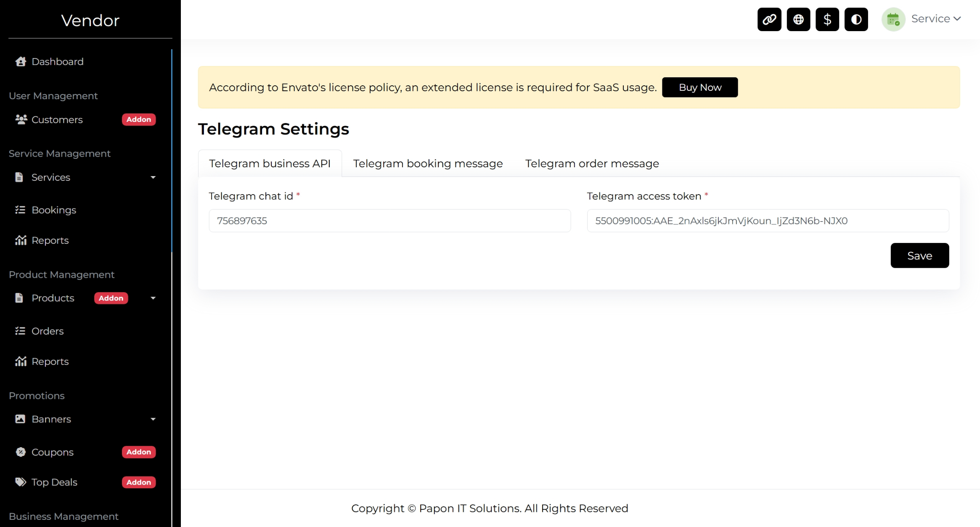Go to Bookings in sidebar
Viewport: 980px width, 527px height.
[x=53, y=210]
